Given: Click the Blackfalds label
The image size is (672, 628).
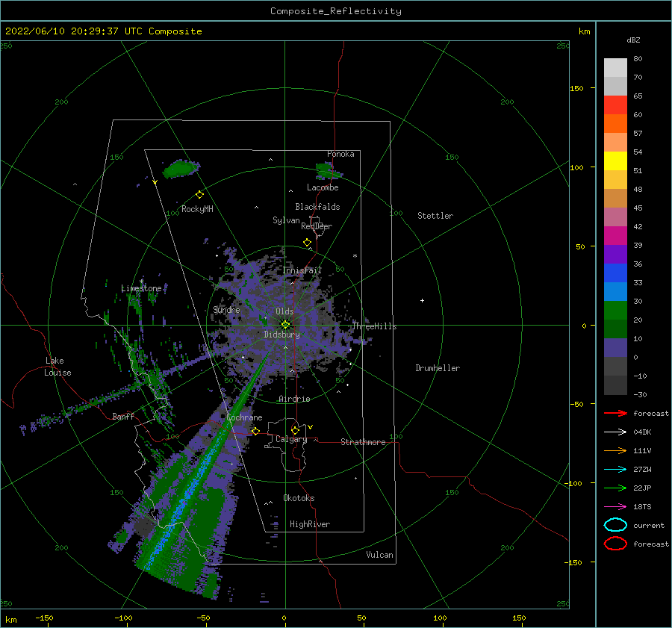Looking at the screenshot, I should pos(317,207).
